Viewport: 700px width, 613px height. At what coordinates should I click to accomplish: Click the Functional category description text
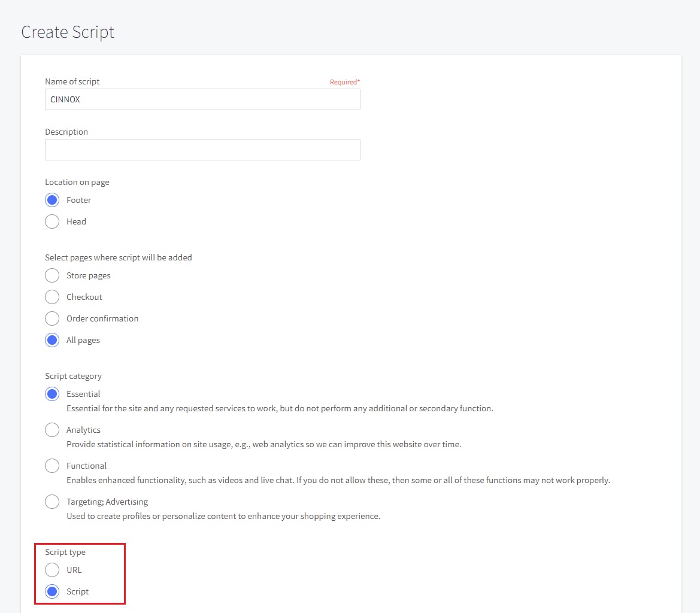338,480
